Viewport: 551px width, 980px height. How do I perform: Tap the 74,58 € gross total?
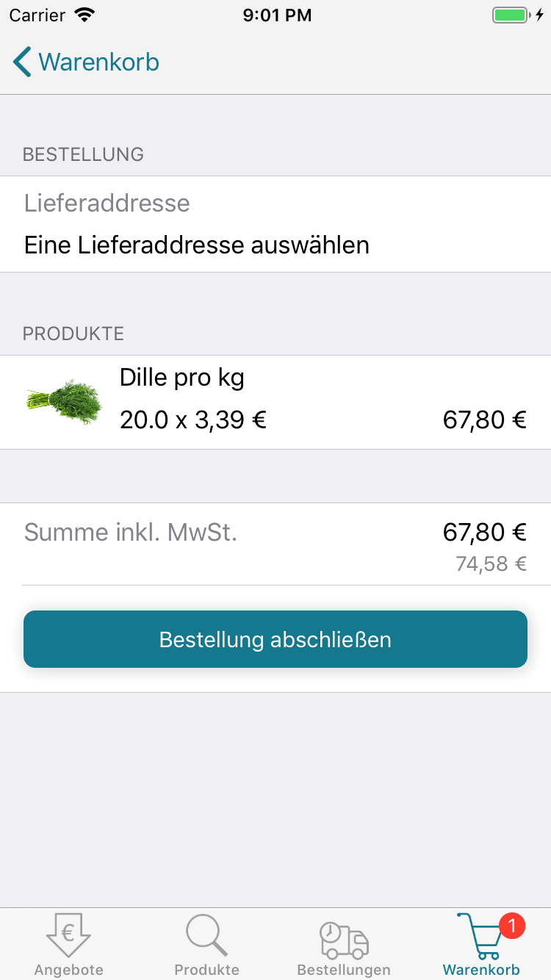[491, 563]
